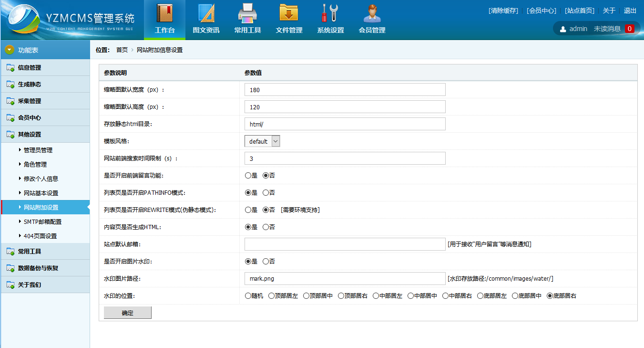Open the 模板风格 default dropdown
Image resolution: width=644 pixels, height=348 pixels.
coord(262,141)
